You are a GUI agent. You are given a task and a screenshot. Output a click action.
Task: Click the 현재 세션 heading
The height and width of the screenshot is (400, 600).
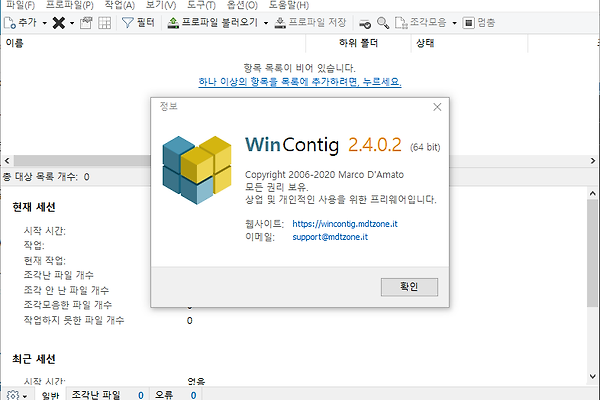click(34, 207)
